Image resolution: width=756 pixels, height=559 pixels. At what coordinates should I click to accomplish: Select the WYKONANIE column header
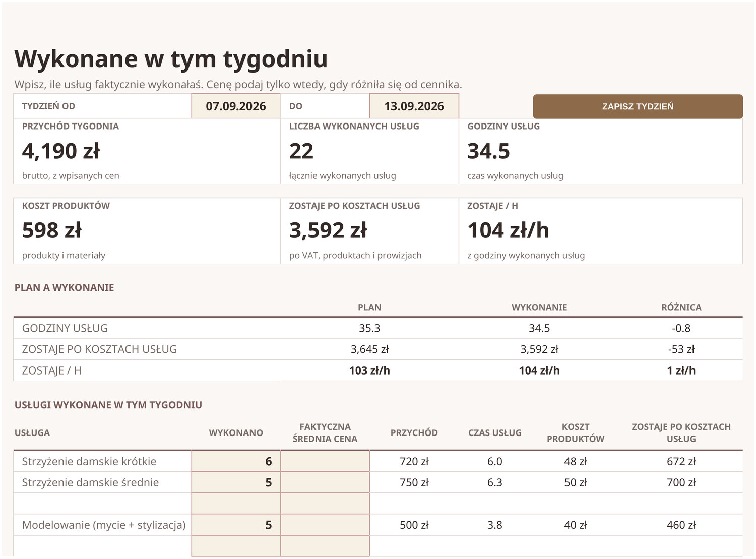(539, 307)
